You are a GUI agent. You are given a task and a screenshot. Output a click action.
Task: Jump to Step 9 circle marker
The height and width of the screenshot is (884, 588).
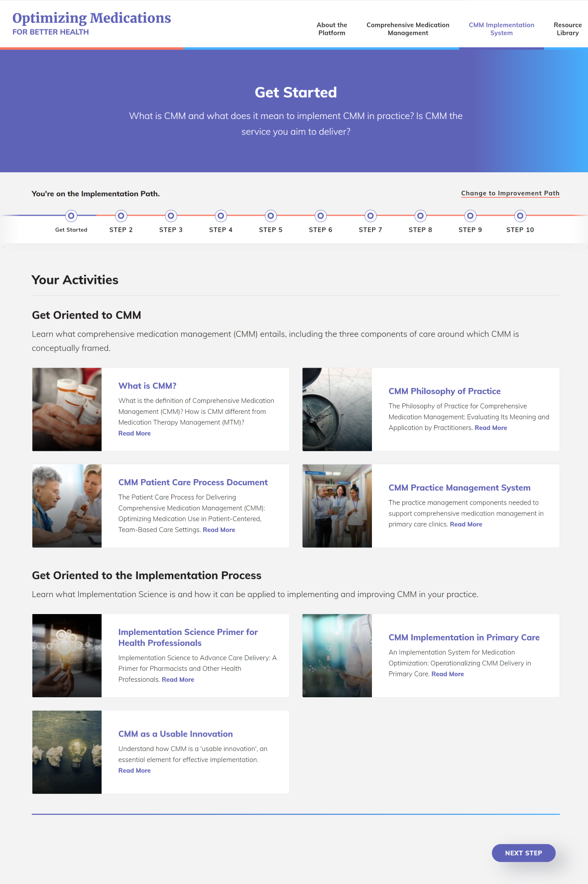470,216
